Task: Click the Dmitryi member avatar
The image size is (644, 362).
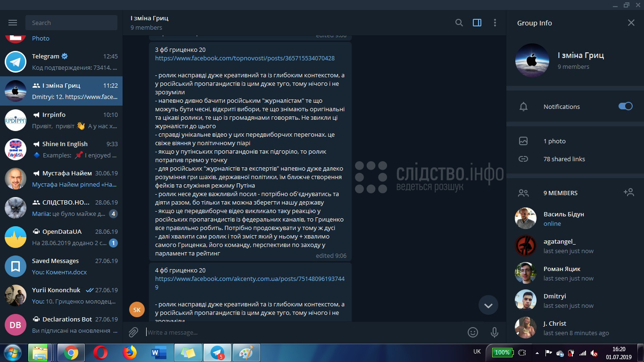Action: tap(526, 300)
